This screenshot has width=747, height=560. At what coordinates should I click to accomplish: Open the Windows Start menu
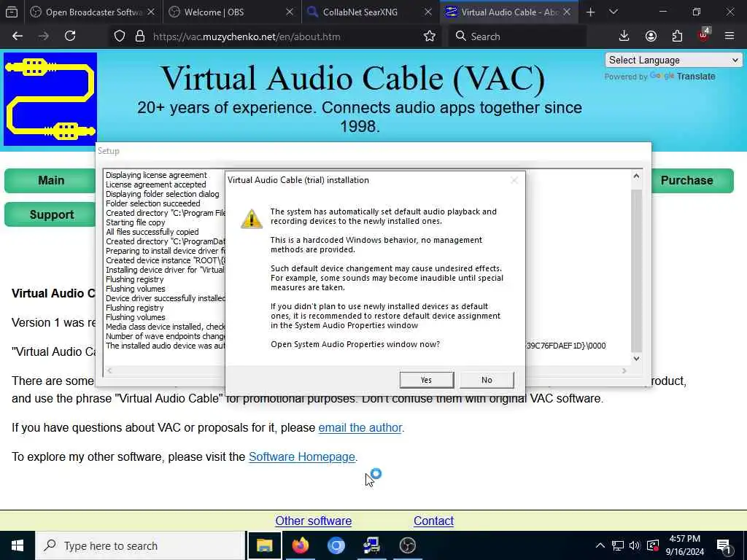pos(18,545)
